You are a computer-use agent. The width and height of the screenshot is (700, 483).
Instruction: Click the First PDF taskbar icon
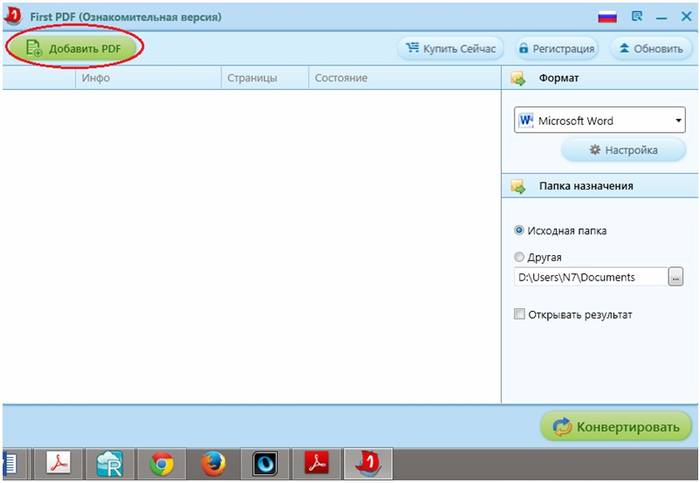coord(368,463)
